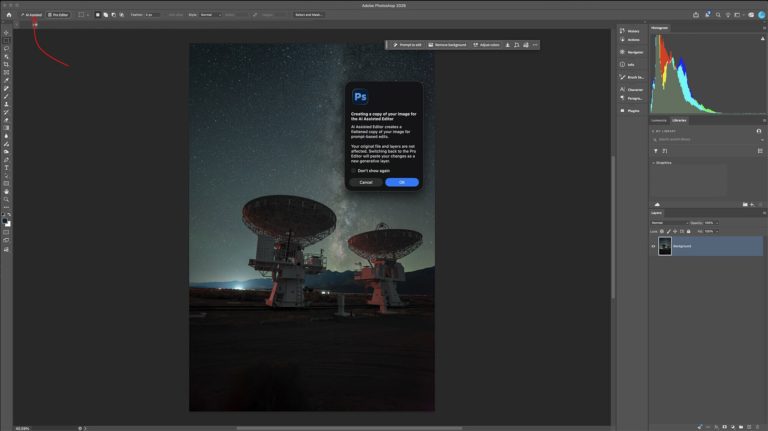The image size is (768, 431).
Task: Choose Subtract from selection mode icon
Action: coord(114,15)
